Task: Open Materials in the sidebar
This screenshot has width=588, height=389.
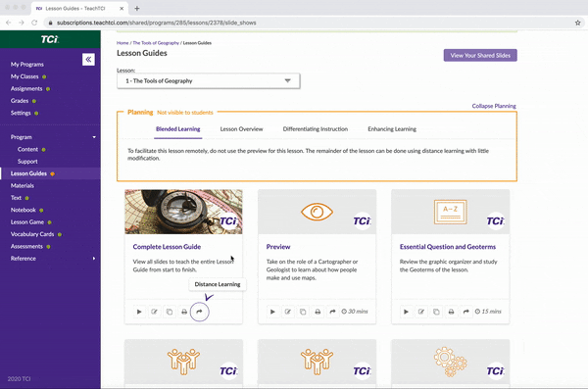Action: 23,186
